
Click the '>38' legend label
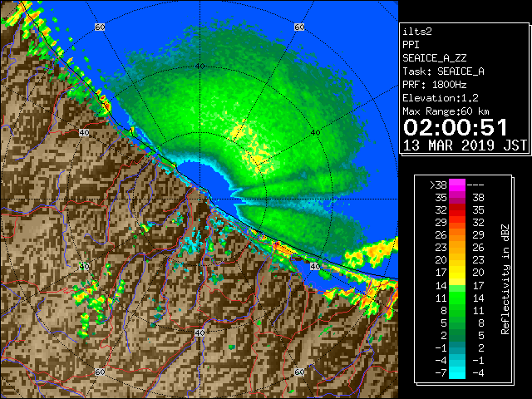[438, 185]
